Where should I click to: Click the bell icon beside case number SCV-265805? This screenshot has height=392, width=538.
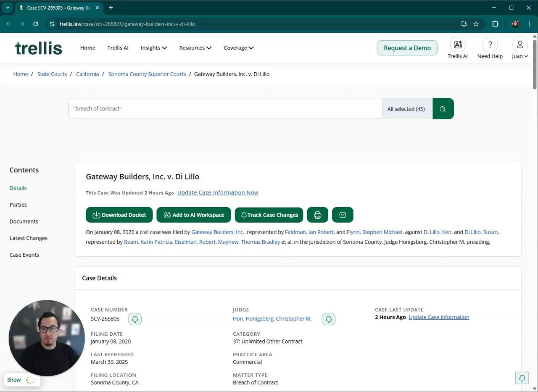(135, 319)
